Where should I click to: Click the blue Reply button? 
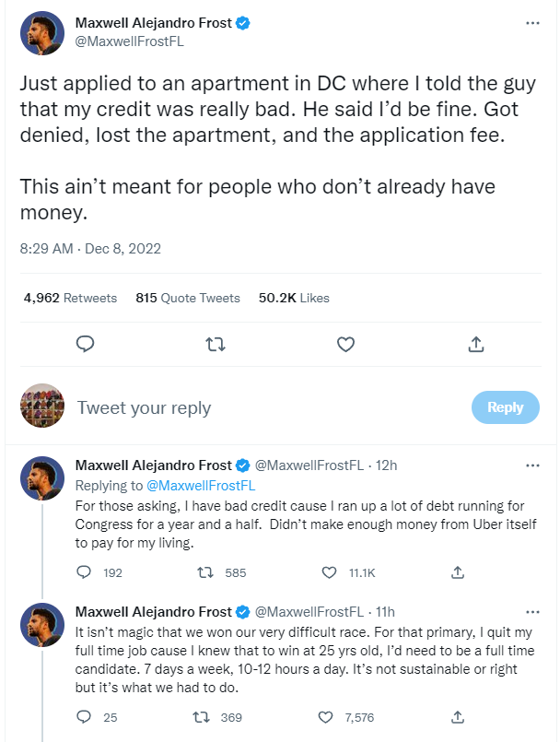click(505, 407)
